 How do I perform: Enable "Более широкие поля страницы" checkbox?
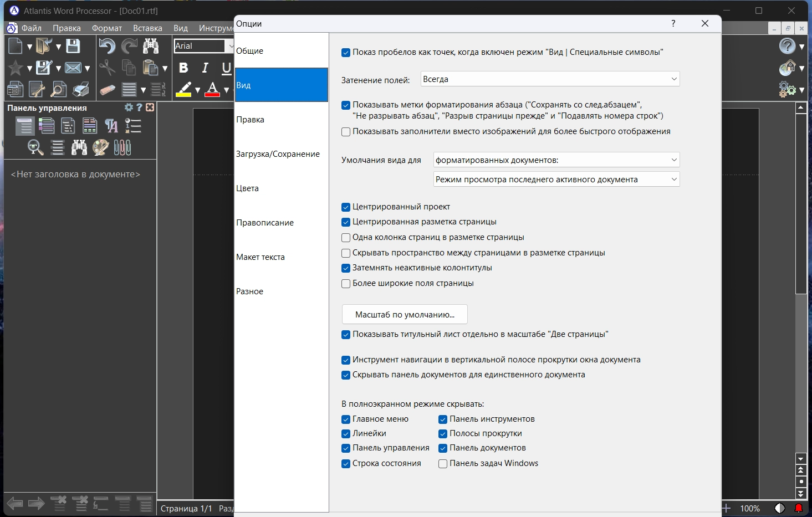coord(346,284)
